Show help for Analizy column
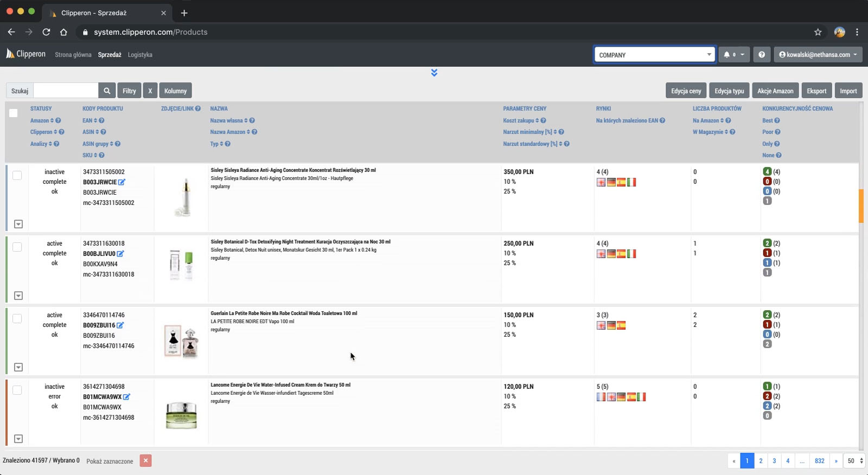The height and width of the screenshot is (475, 868). [56, 144]
